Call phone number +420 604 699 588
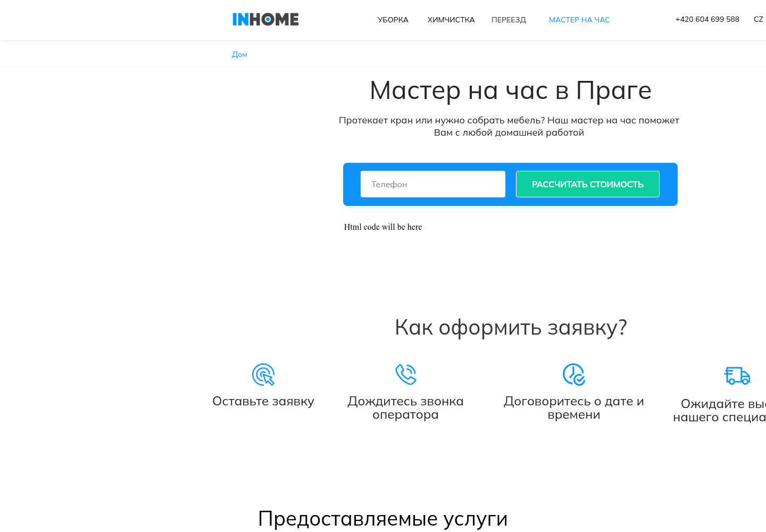766x532 pixels. pos(707,19)
